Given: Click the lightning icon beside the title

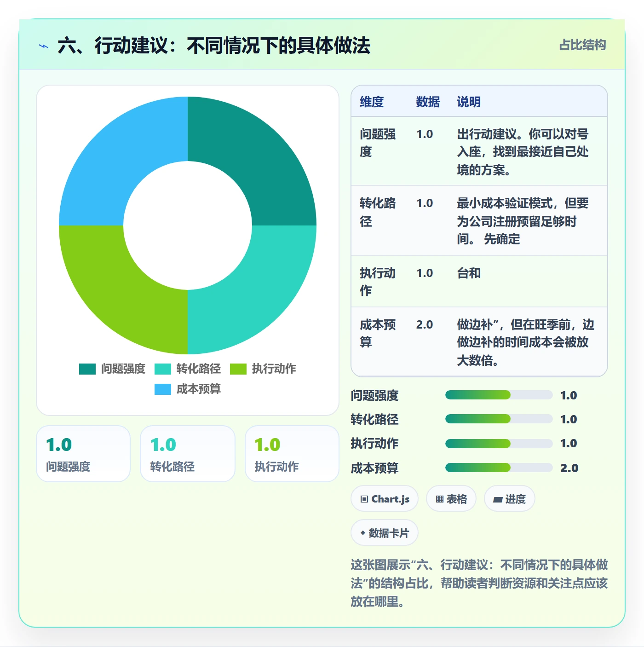Looking at the screenshot, I should 44,46.
